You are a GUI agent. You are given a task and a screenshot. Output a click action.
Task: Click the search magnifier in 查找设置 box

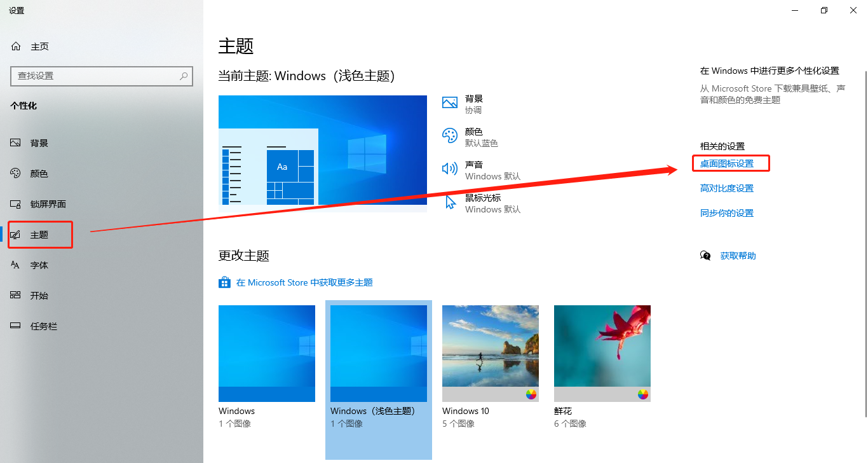pyautogui.click(x=184, y=76)
